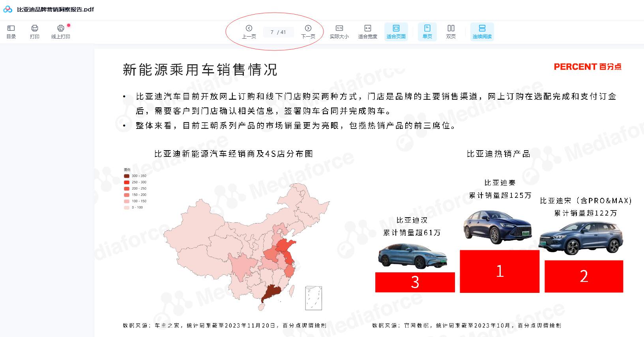The image size is (644, 337).
Task: Switch to 双页 two-page layout
Action: 451,32
